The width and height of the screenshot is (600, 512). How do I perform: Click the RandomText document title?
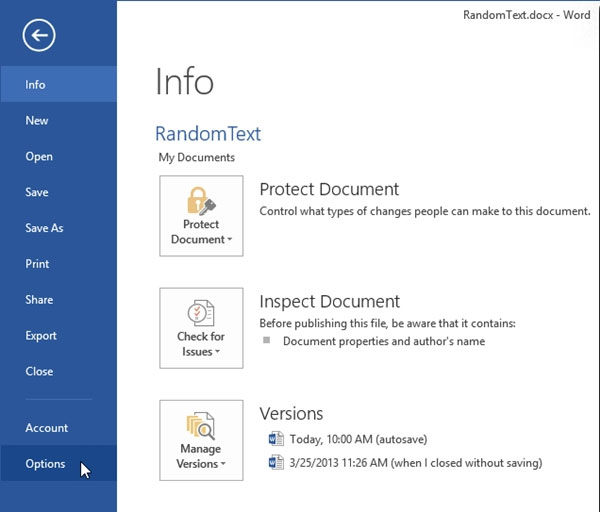(208, 134)
